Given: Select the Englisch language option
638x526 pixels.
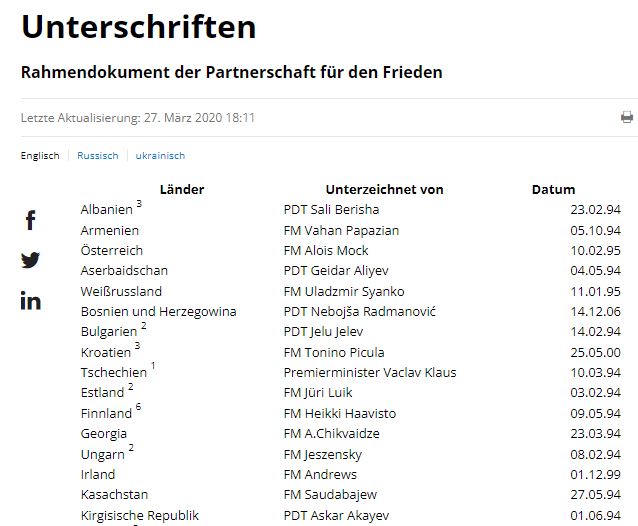Looking at the screenshot, I should [40, 156].
